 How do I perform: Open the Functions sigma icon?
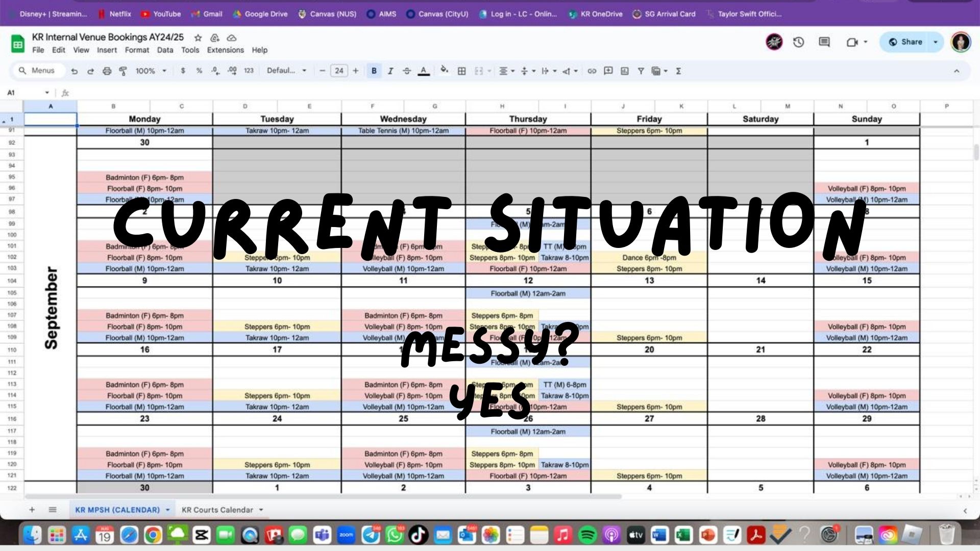tap(678, 71)
